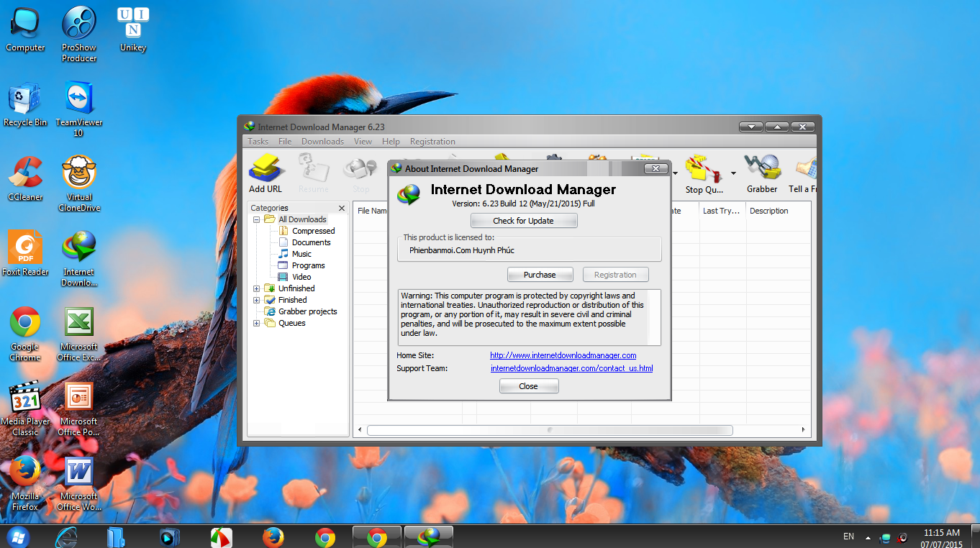The width and height of the screenshot is (980, 548).
Task: Launch Foxit Reader from desktop
Action: (x=25, y=254)
